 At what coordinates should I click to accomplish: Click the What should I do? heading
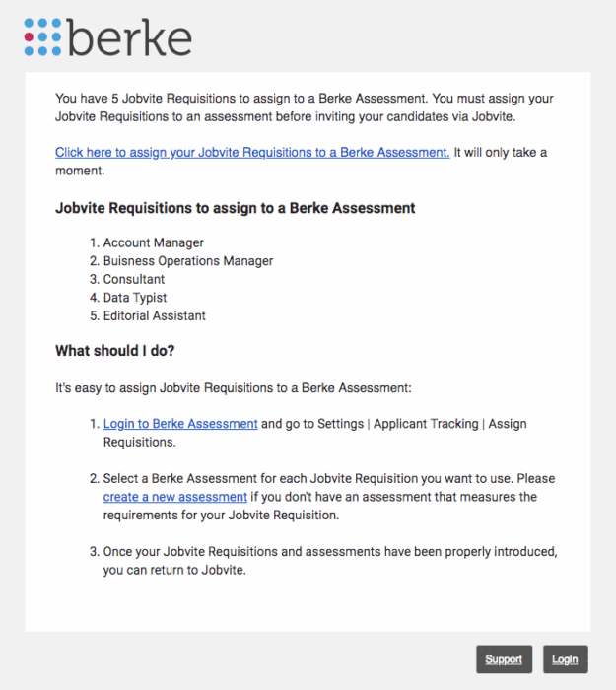tap(115, 351)
